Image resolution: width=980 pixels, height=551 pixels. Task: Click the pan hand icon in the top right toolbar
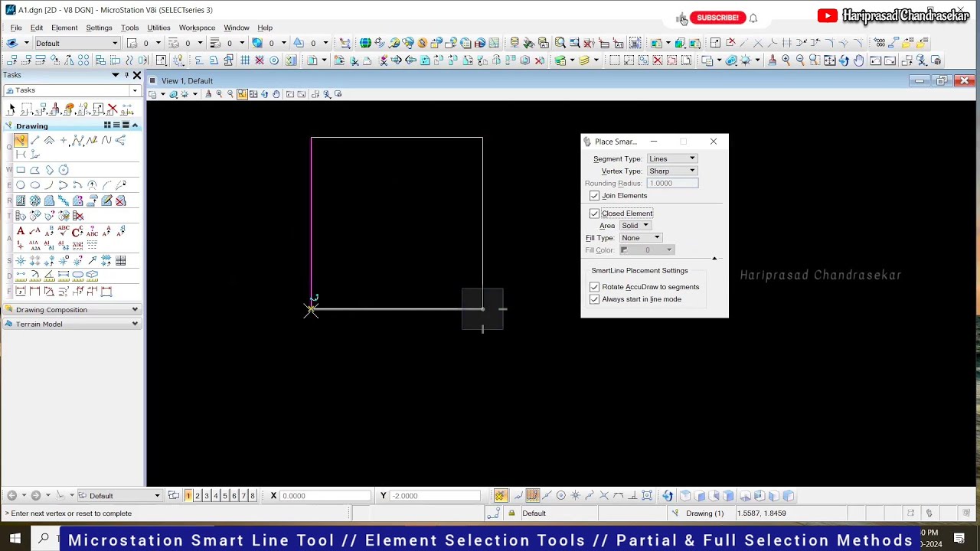tap(859, 60)
